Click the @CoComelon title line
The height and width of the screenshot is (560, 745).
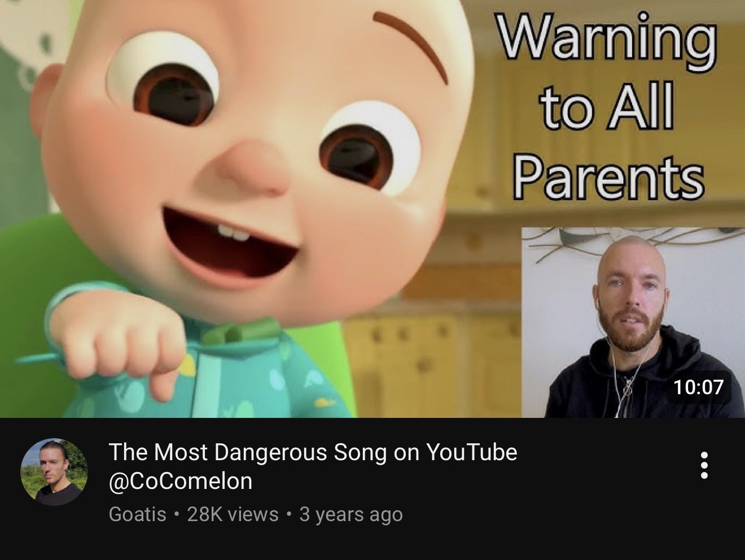181,481
